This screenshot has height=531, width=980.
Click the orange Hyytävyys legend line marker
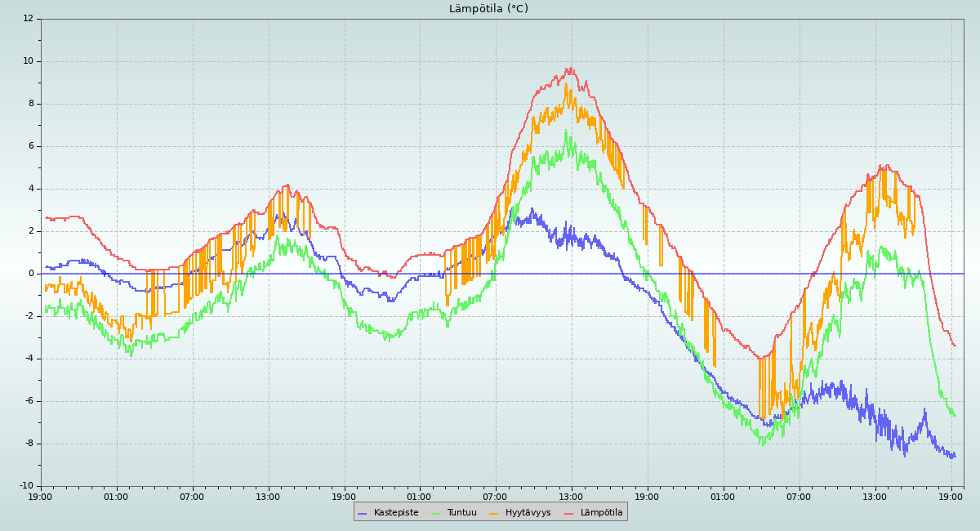[494, 513]
